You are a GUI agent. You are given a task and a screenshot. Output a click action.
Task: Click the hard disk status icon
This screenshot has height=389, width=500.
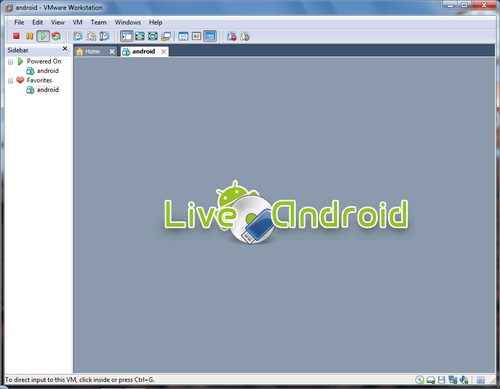(431, 380)
